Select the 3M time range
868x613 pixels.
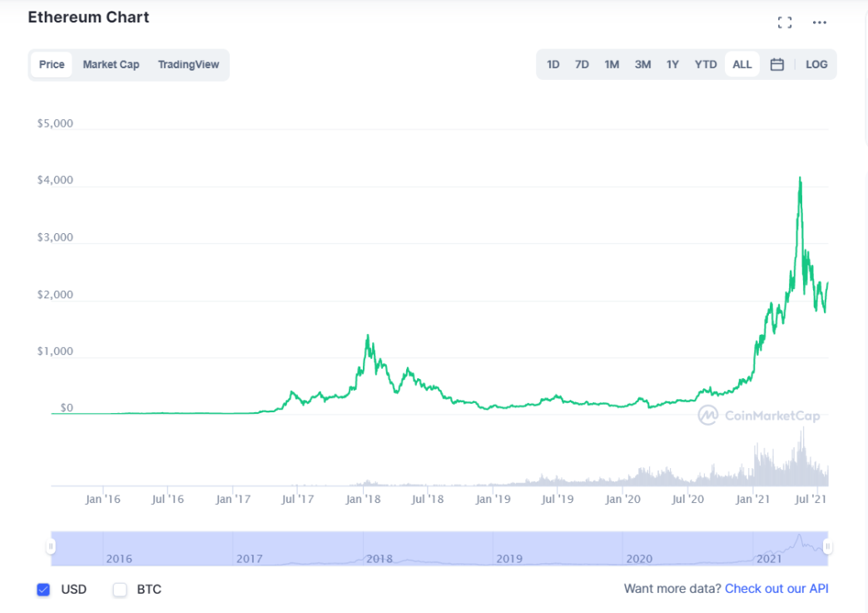(x=642, y=64)
